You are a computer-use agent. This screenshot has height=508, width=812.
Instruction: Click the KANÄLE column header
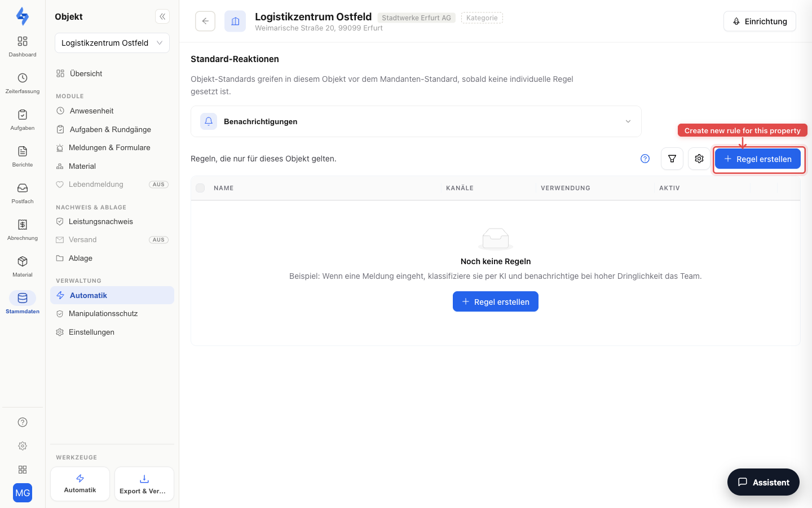(460, 188)
